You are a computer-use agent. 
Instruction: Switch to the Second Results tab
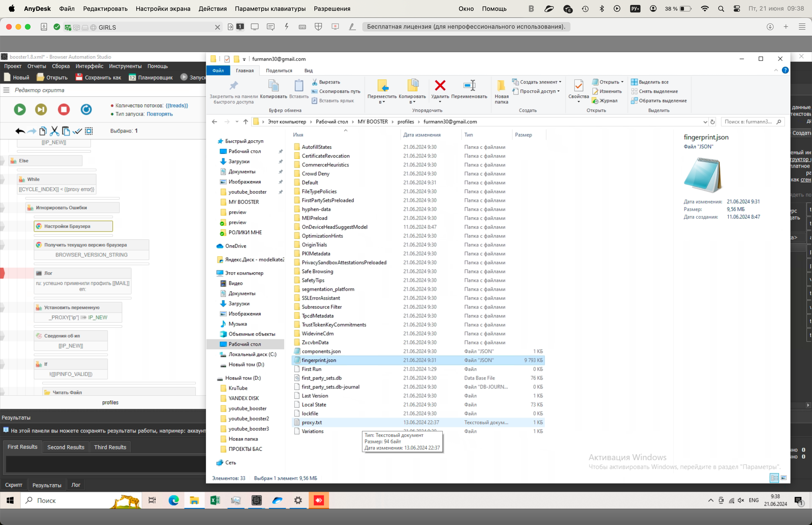tap(65, 447)
